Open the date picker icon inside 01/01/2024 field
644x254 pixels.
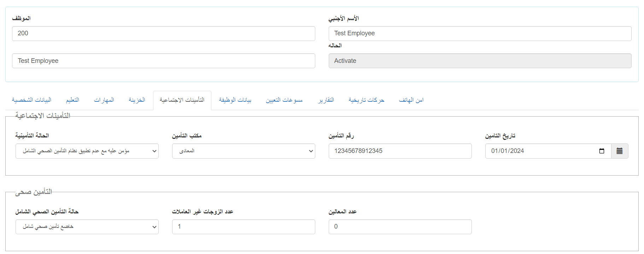pyautogui.click(x=602, y=151)
